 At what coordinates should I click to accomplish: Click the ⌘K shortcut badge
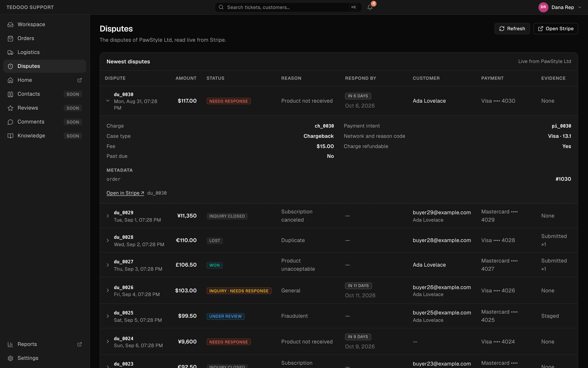pyautogui.click(x=354, y=7)
